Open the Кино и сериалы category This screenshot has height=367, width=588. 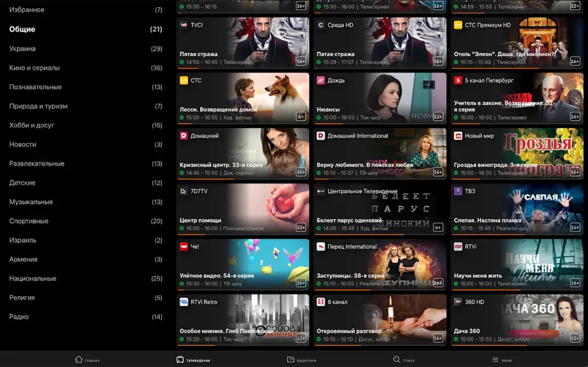pyautogui.click(x=85, y=68)
